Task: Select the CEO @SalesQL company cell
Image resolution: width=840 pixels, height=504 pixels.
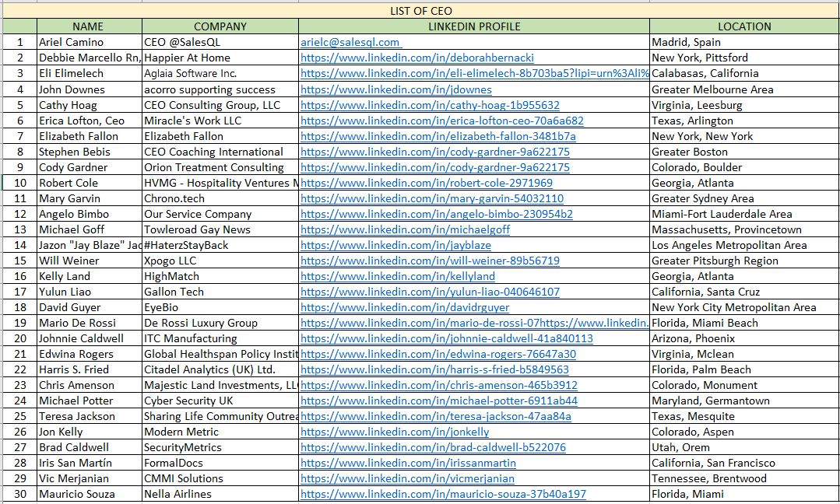Action: coord(220,42)
